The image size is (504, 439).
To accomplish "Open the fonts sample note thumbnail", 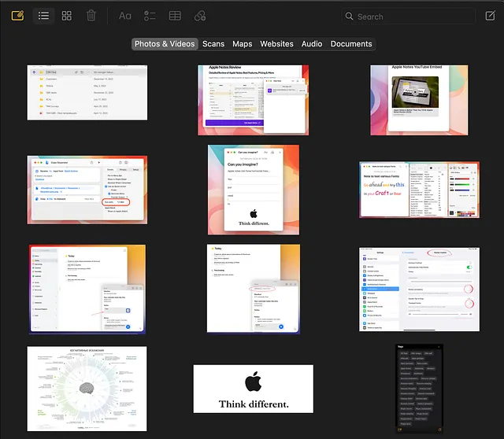I will (419, 190).
